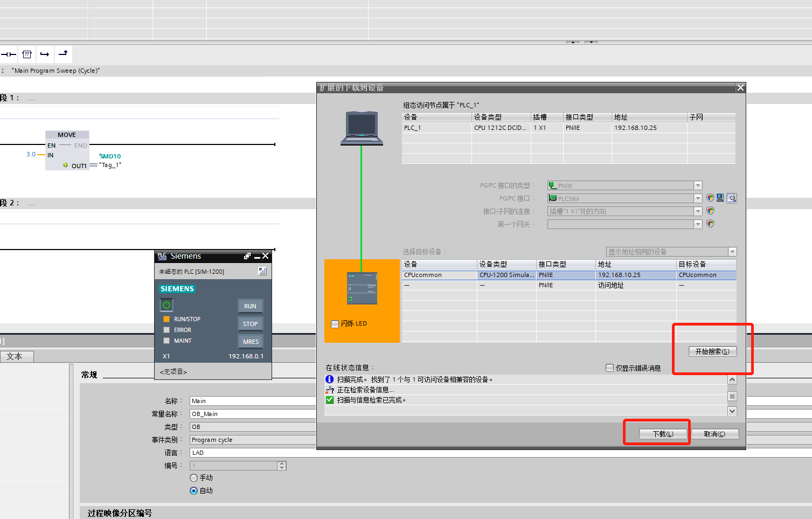This screenshot has width=812, height=519.
Task: Click the PLCSIM power button icon
Action: point(166,305)
